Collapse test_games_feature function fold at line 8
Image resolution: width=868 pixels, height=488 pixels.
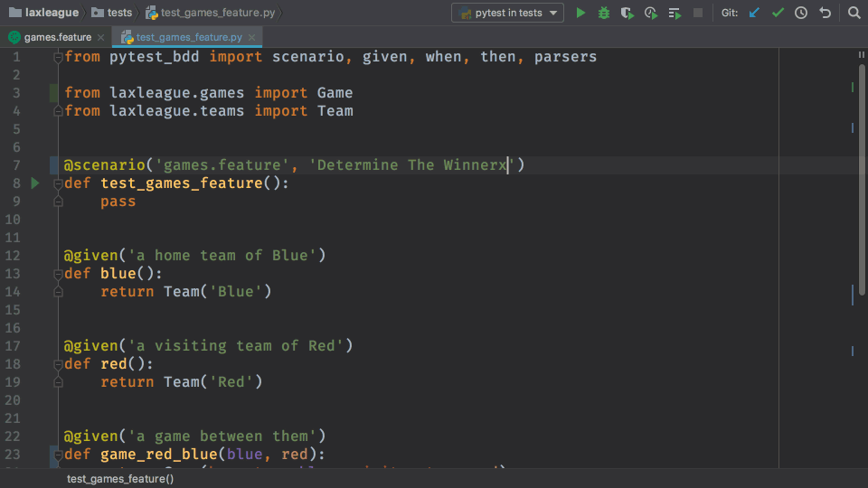(x=58, y=183)
